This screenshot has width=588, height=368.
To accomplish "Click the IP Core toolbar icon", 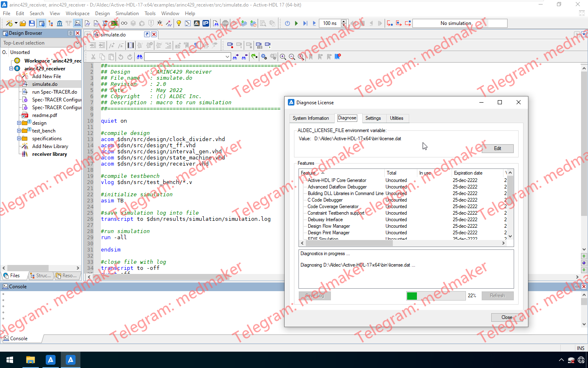I will (x=206, y=23).
